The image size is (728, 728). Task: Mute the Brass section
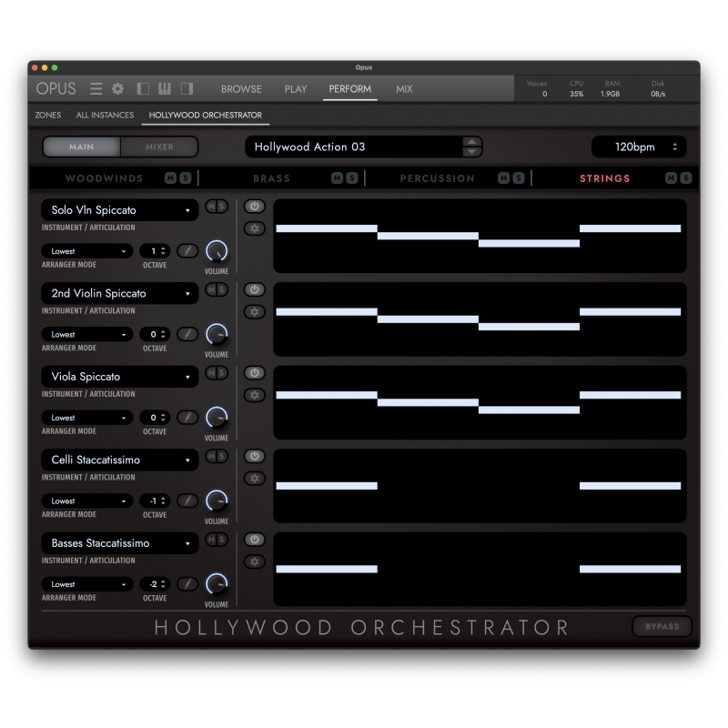point(337,178)
